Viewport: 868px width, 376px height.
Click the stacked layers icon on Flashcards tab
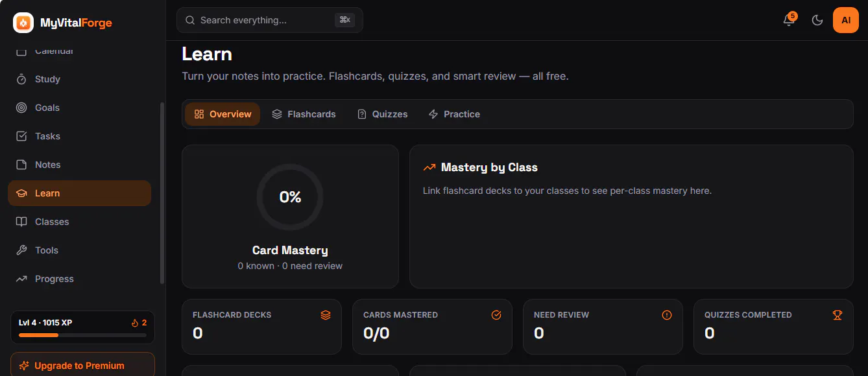pyautogui.click(x=277, y=114)
